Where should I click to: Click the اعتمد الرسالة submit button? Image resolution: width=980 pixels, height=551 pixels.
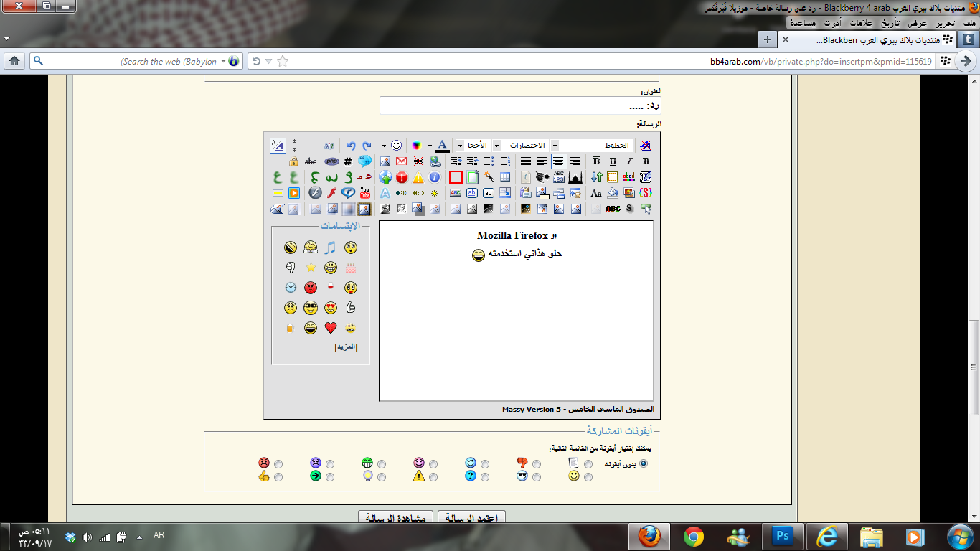pyautogui.click(x=471, y=518)
